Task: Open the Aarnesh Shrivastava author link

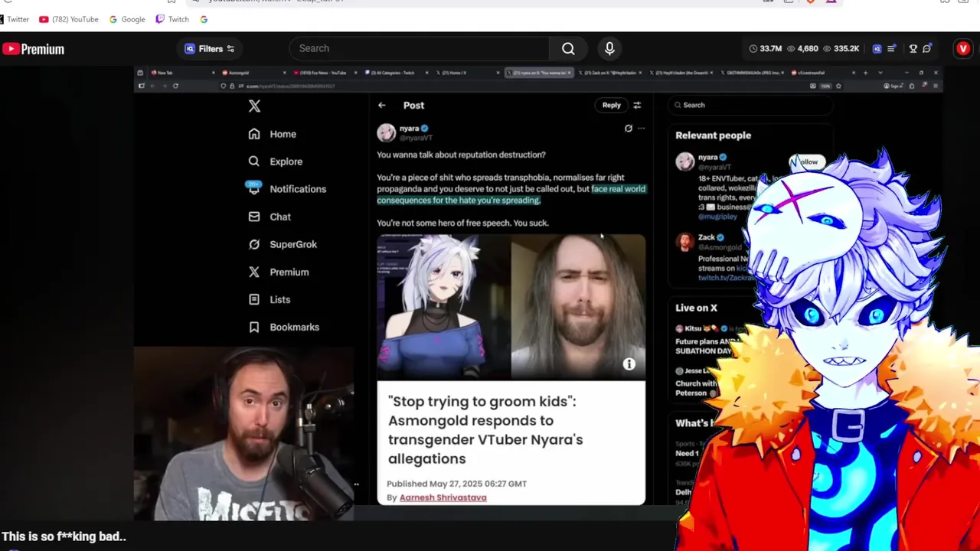Action: pos(443,497)
